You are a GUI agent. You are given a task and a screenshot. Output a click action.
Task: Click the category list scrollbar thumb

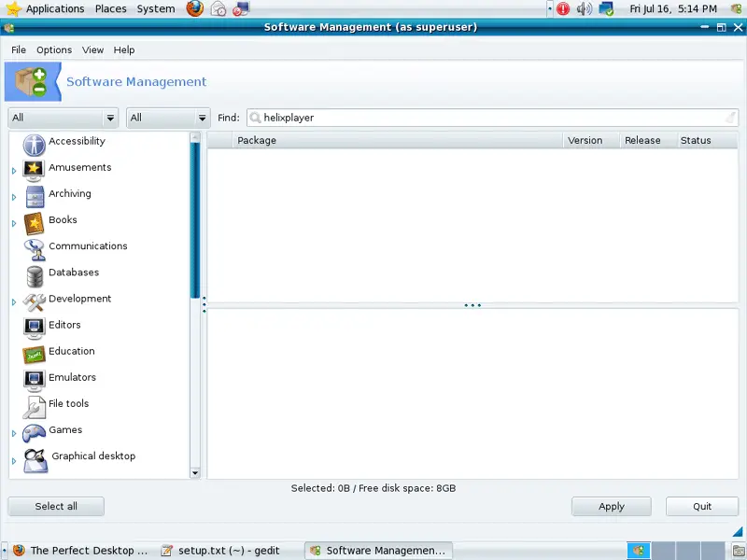(194, 220)
